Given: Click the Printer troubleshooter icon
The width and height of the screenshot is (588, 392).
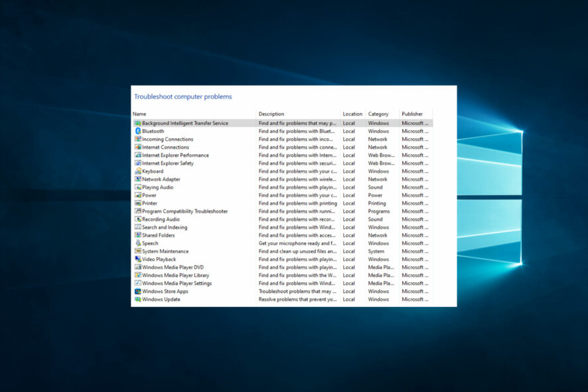Looking at the screenshot, I should (138, 203).
